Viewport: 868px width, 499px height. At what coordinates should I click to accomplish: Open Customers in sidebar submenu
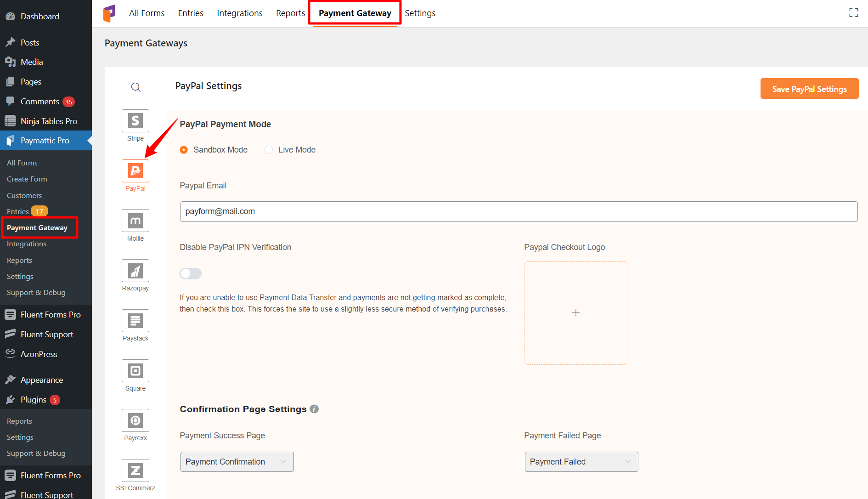(x=24, y=196)
